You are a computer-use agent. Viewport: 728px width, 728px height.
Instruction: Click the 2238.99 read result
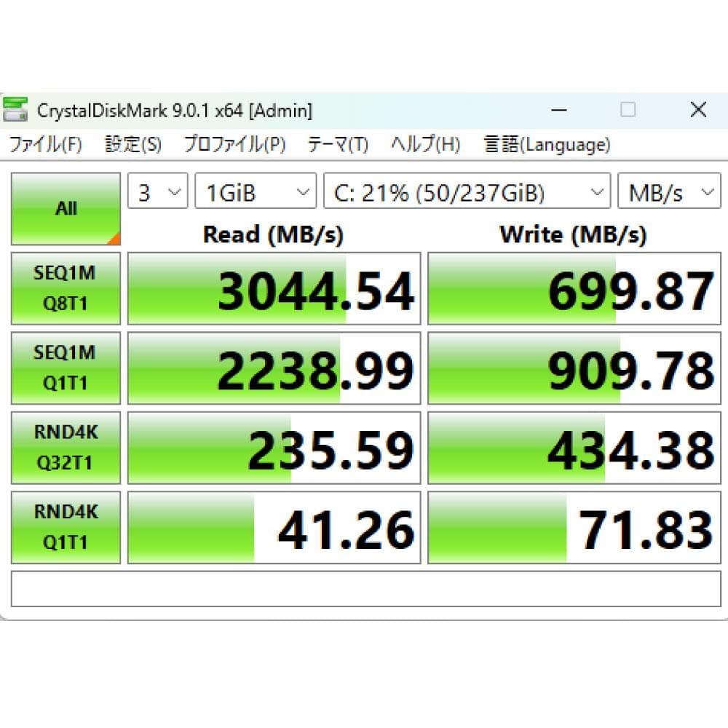pyautogui.click(x=274, y=368)
